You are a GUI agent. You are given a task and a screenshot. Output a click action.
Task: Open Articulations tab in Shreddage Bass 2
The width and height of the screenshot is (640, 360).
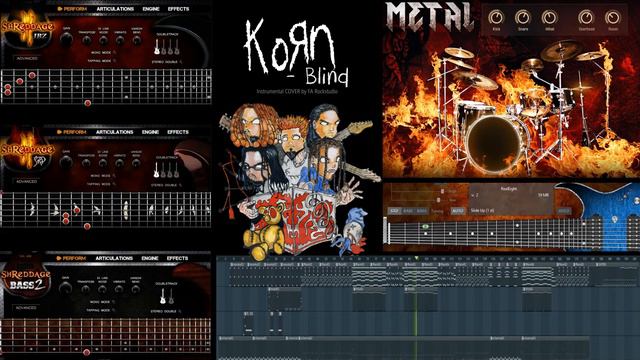114,258
